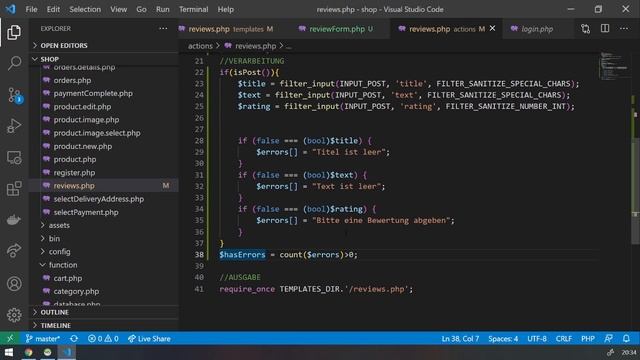Click Ln 38, Col 7 cursor position

[x=460, y=339]
